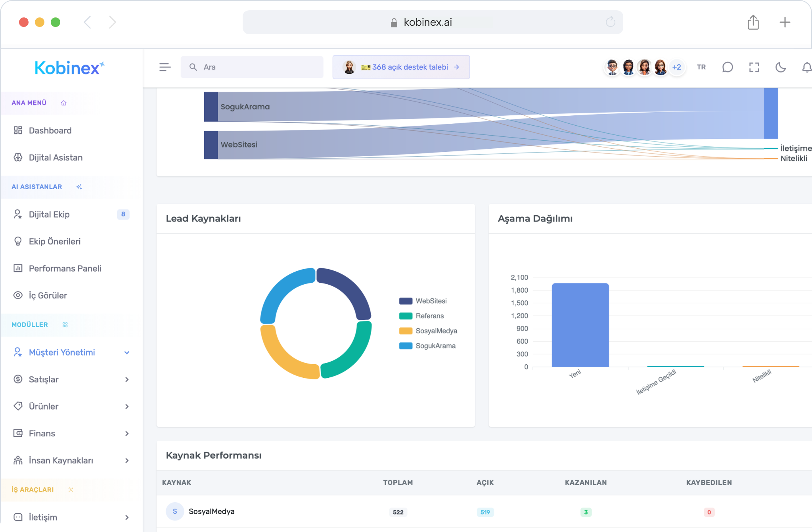812x532 pixels.
Task: Click the Satışlar dollar icon
Action: click(18, 379)
